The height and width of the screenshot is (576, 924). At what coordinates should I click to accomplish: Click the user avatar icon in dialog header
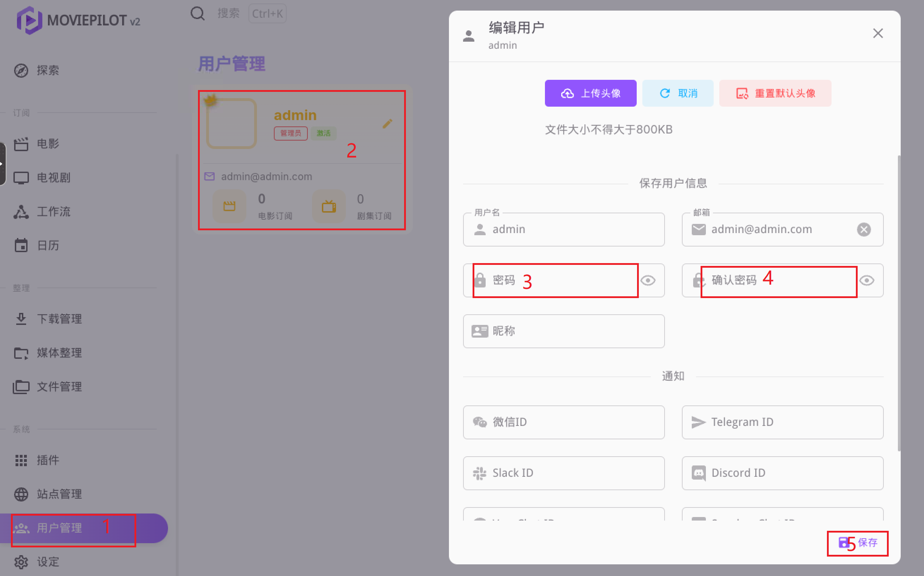click(469, 36)
